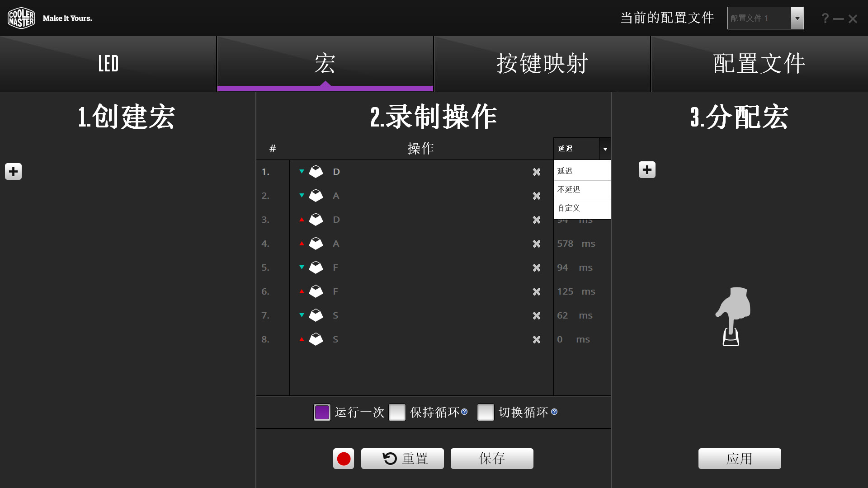
Task: Enable the 切换循环 checkbox
Action: coord(486,412)
